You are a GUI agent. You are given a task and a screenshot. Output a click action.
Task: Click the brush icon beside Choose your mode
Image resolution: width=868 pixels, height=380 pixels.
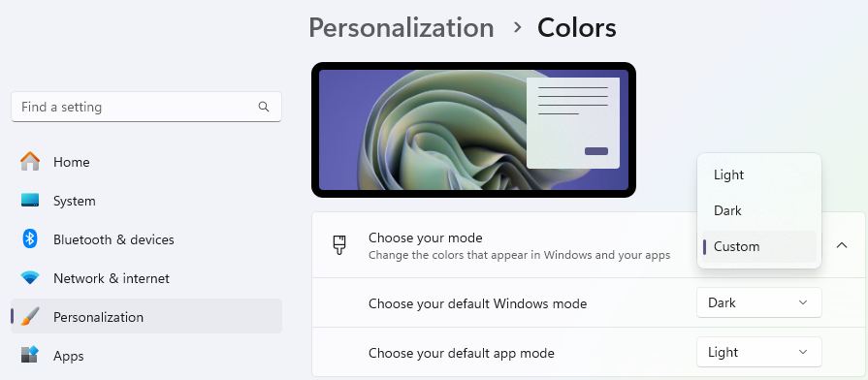point(339,244)
